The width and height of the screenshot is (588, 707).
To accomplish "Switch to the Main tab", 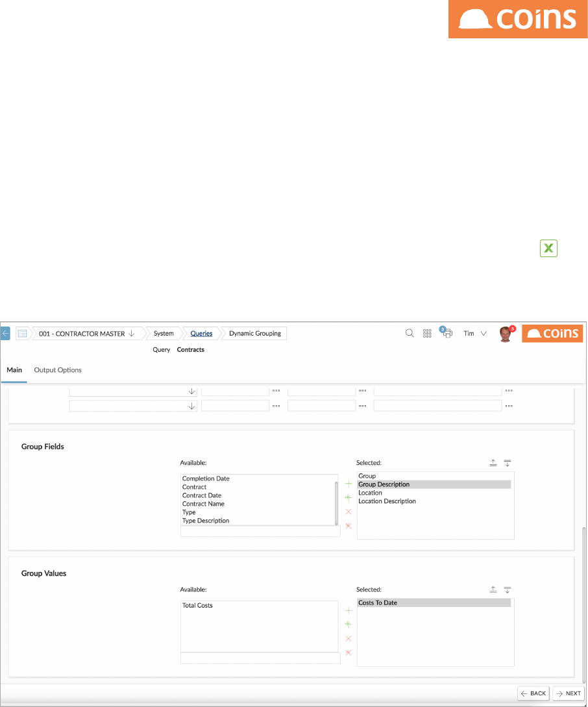I will (x=14, y=370).
